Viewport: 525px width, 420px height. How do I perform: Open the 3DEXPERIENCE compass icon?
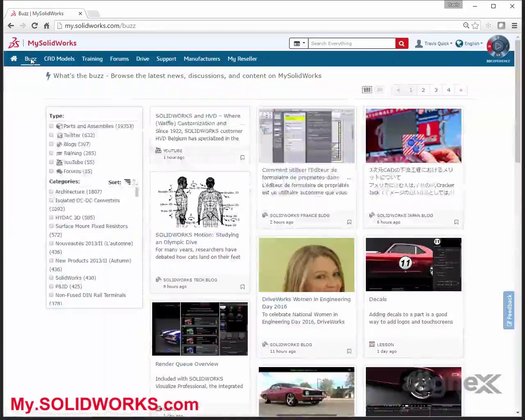point(498,46)
